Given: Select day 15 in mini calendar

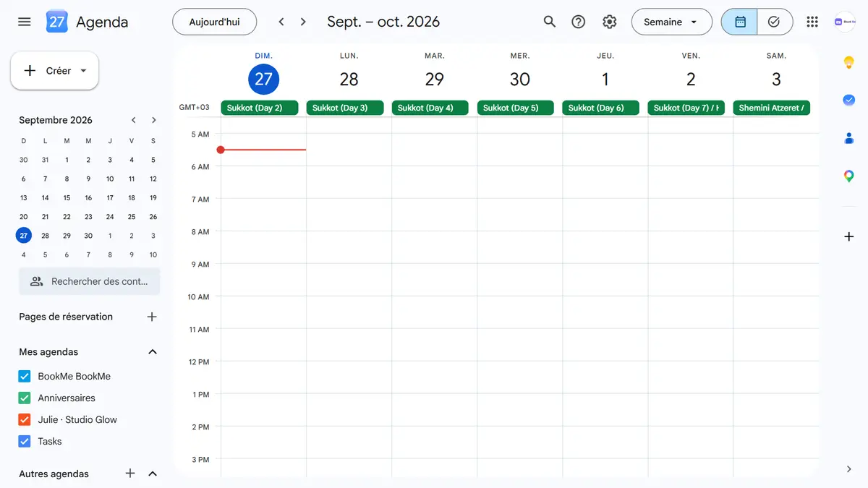Looking at the screenshot, I should 67,197.
